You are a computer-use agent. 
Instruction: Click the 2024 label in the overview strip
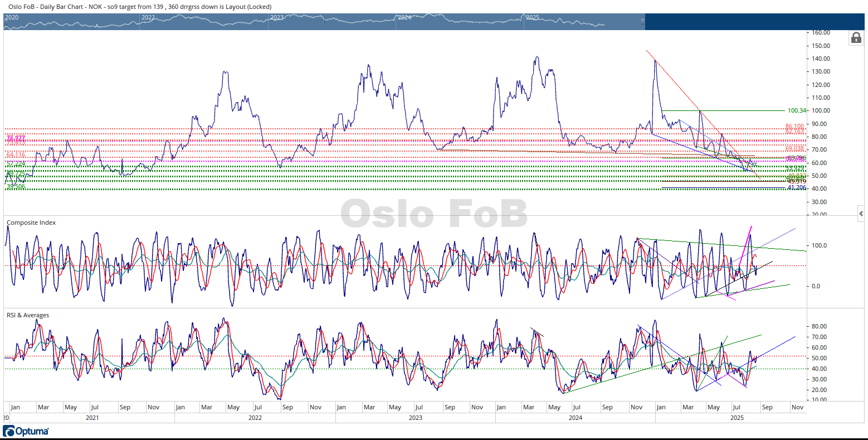pyautogui.click(x=404, y=17)
